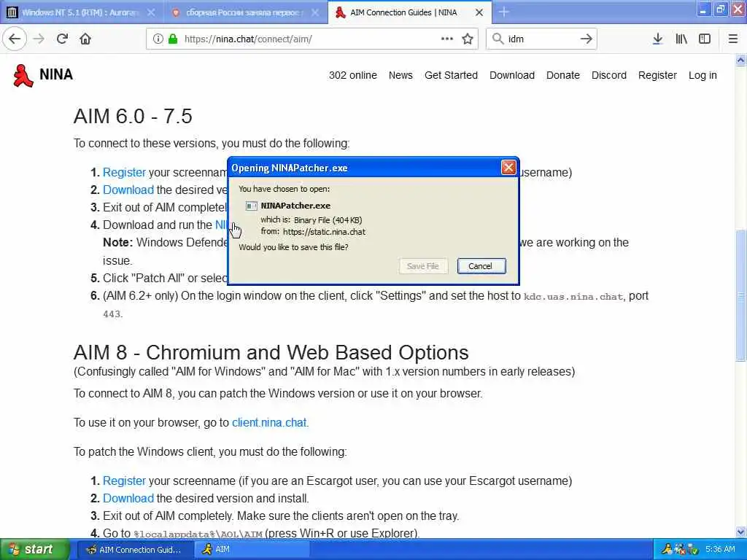This screenshot has width=747, height=560.
Task: Reload the current page
Action: pyautogui.click(x=62, y=39)
